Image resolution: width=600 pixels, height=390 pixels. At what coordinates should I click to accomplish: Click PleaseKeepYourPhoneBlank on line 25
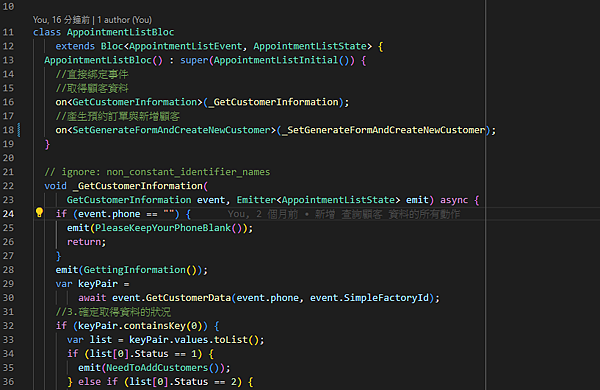pos(163,228)
